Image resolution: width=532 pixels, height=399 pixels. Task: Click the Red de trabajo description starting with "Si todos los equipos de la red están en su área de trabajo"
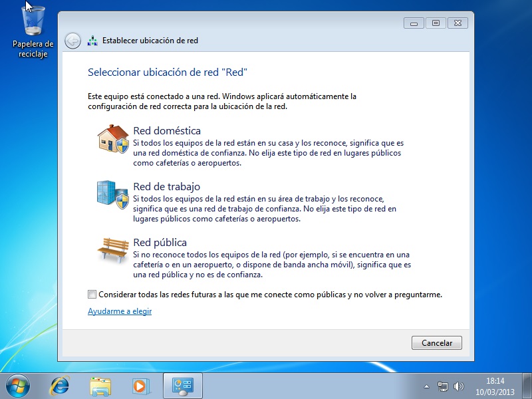tap(265, 209)
